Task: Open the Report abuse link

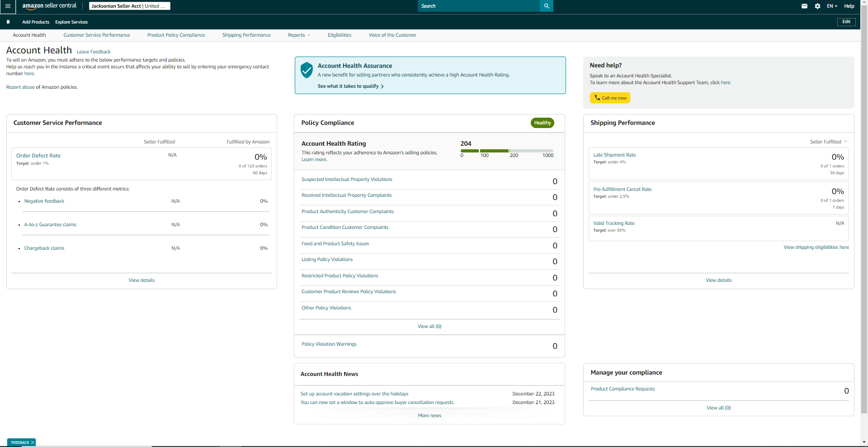Action: [x=20, y=87]
